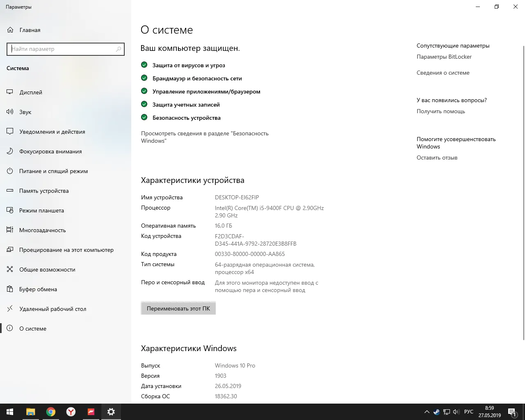The width and height of the screenshot is (525, 420).
Task: Launch Yandex Browser from taskbar
Action: coord(71,412)
